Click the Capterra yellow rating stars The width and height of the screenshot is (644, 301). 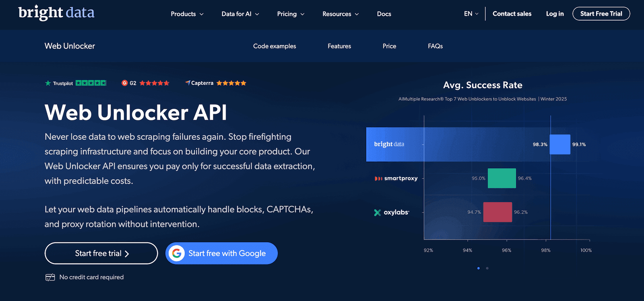[231, 83]
